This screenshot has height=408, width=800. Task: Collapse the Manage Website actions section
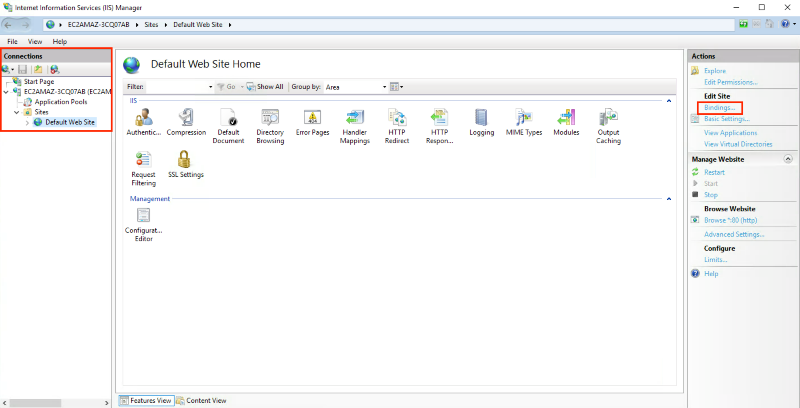788,159
